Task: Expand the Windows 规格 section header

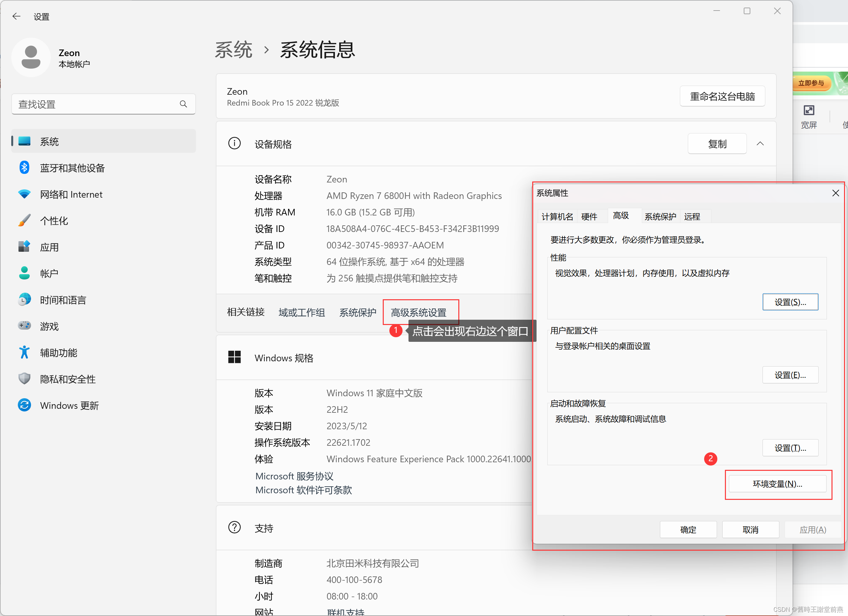Action: pyautogui.click(x=284, y=358)
